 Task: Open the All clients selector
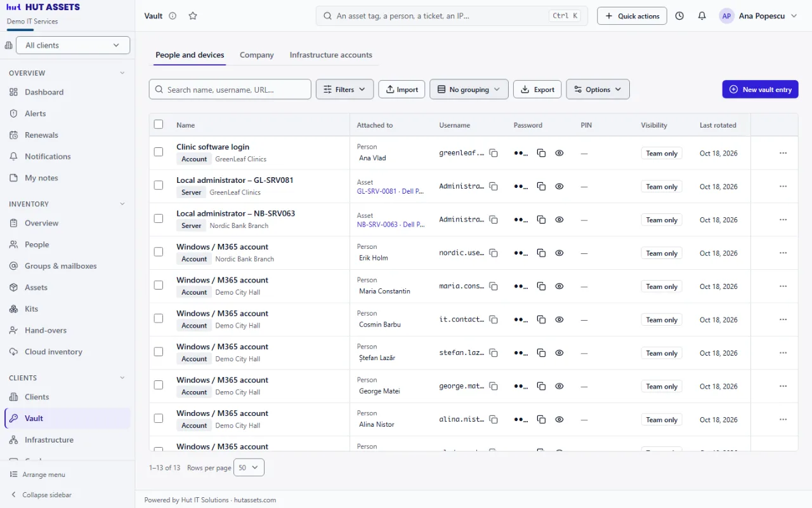(73, 45)
